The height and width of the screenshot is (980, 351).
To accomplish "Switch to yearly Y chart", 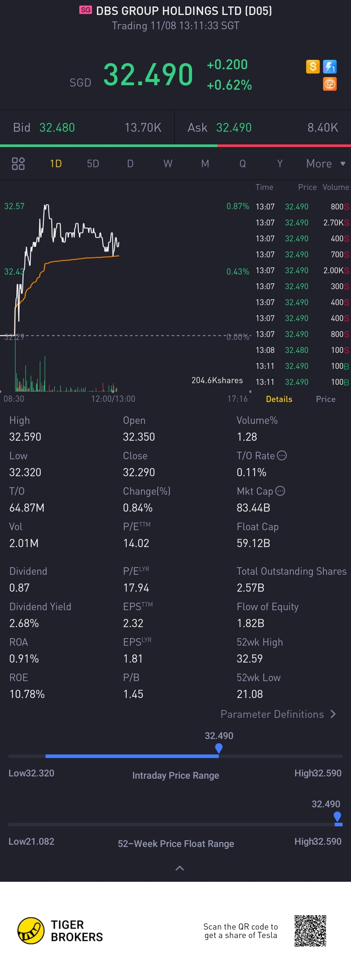I will tap(280, 164).
